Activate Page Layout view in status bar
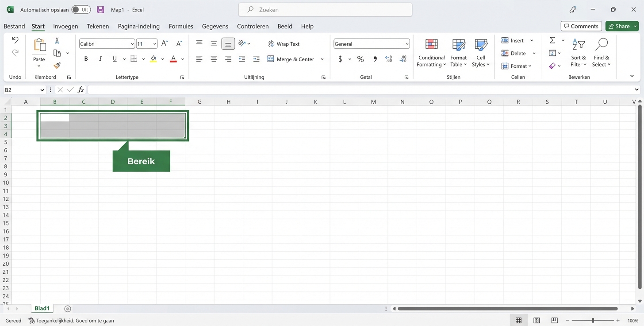Screen dimensions: 644x326 tap(537, 320)
